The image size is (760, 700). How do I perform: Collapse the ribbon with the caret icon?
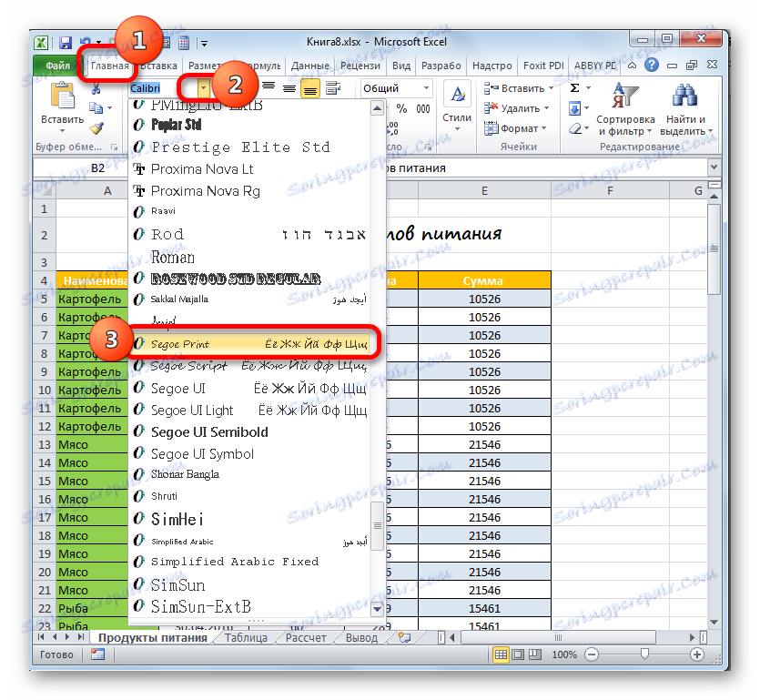(x=632, y=65)
